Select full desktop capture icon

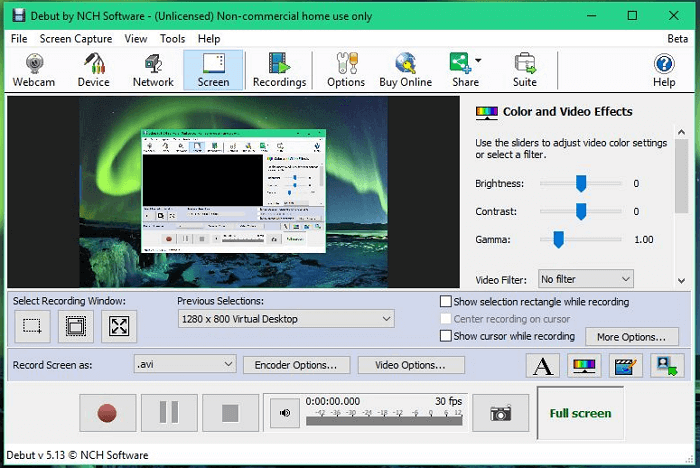[119, 325]
